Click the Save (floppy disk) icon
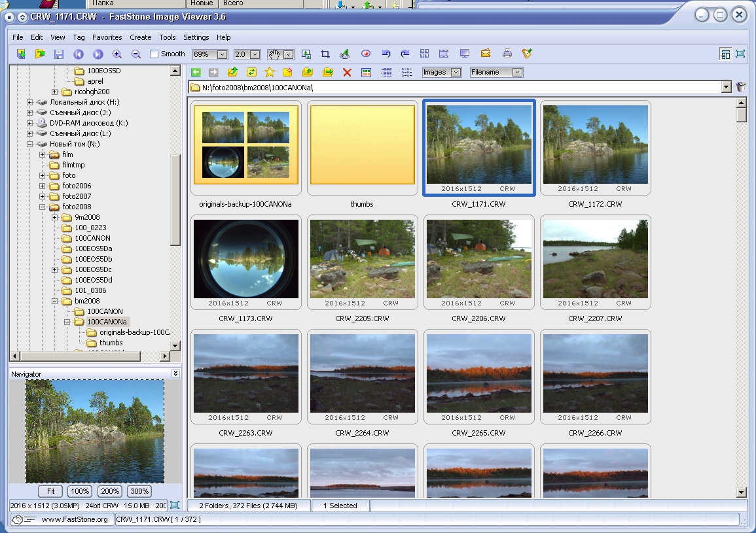 click(x=59, y=54)
